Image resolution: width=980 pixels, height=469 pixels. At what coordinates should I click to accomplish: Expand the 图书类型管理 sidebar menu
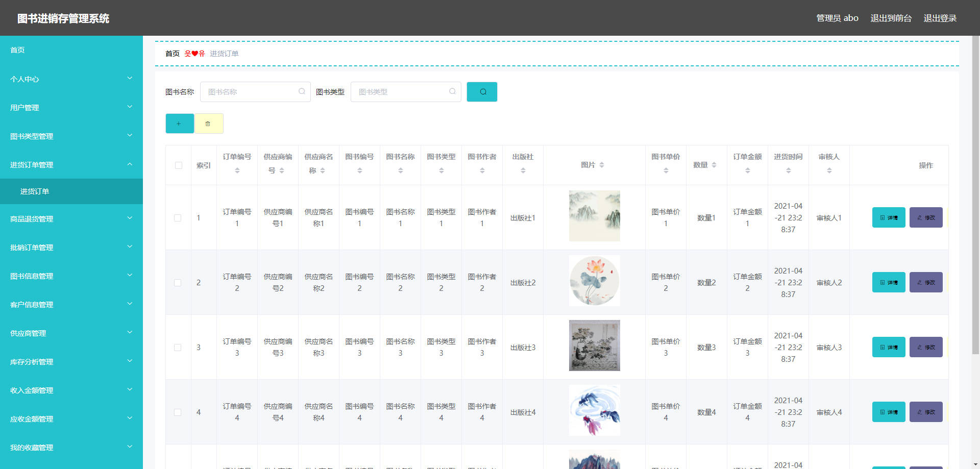71,136
